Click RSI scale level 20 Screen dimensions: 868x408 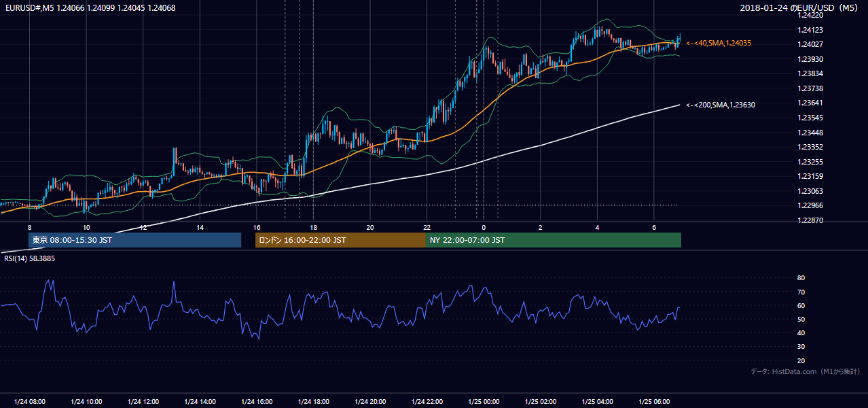[x=801, y=360]
